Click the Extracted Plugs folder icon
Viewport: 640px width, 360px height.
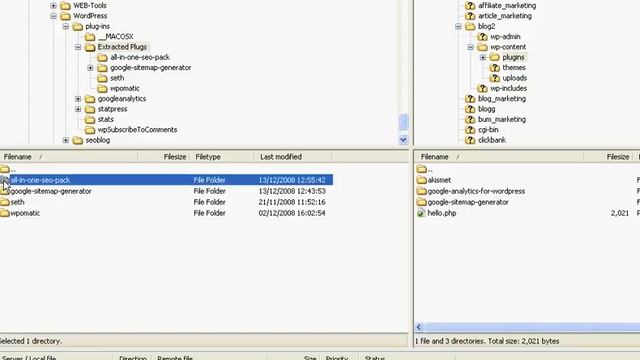point(90,47)
